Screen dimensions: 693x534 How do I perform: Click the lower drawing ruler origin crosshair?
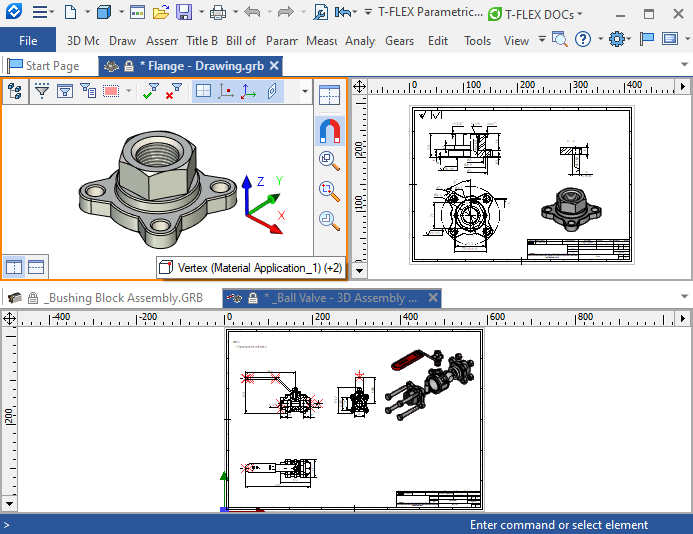[x=9, y=318]
